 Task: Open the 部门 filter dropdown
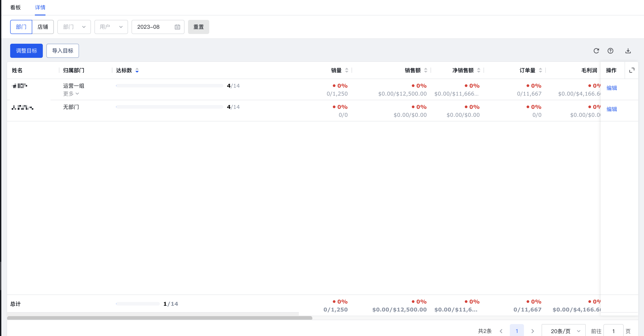pyautogui.click(x=74, y=27)
